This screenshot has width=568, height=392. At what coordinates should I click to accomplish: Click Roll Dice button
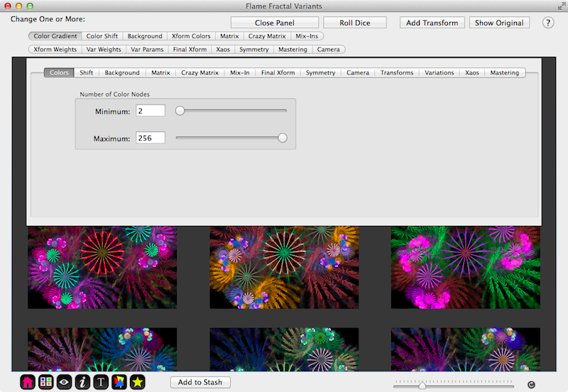coord(354,23)
